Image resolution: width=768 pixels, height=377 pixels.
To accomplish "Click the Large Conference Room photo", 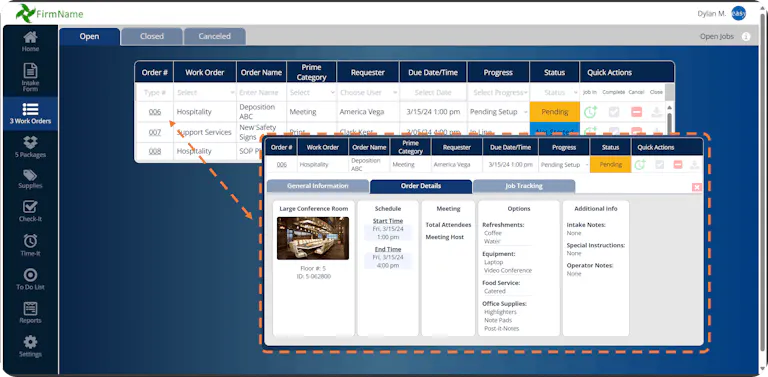I will [313, 238].
